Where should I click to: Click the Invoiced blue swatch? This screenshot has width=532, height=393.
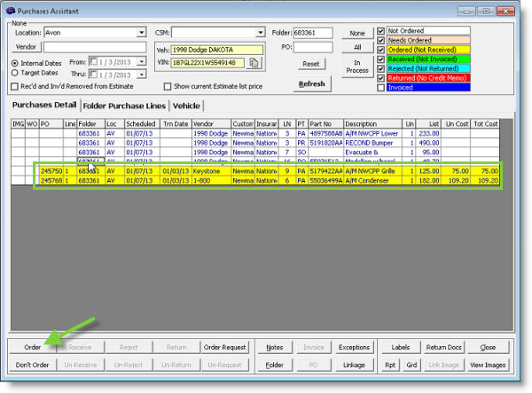pos(428,88)
